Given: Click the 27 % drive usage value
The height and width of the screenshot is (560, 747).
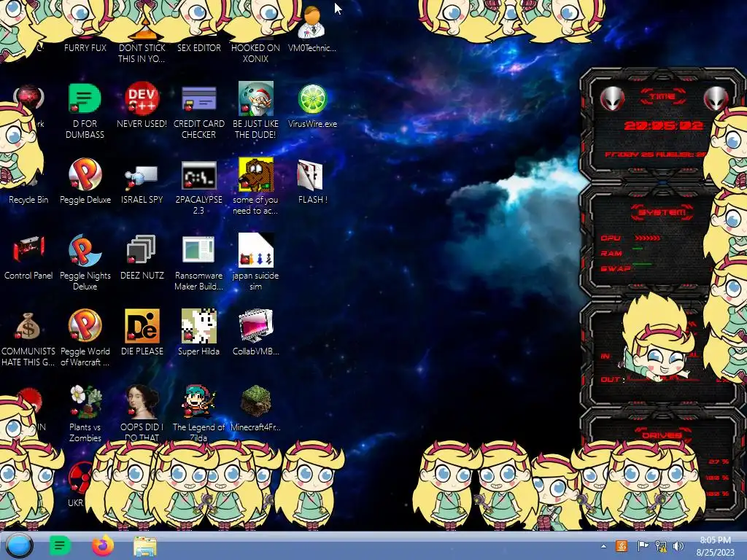Looking at the screenshot, I should 718,462.
